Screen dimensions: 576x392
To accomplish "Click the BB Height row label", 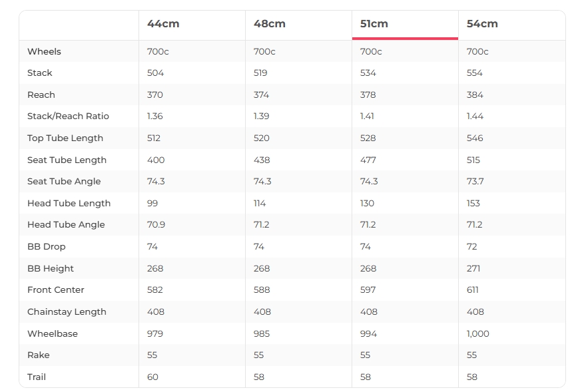I will click(x=51, y=269).
